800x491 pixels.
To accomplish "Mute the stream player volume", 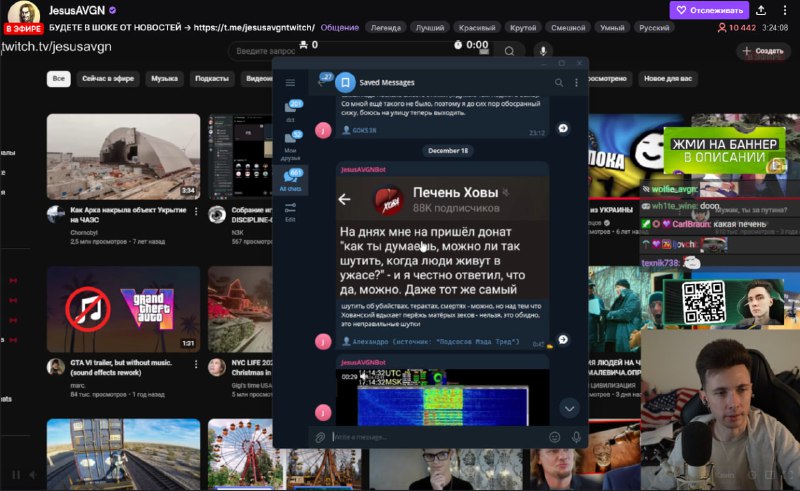I will tap(32, 475).
